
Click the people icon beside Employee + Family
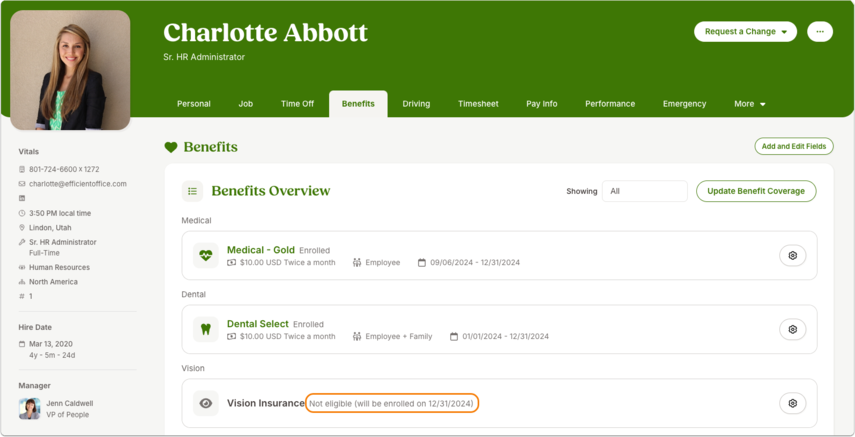(x=357, y=337)
